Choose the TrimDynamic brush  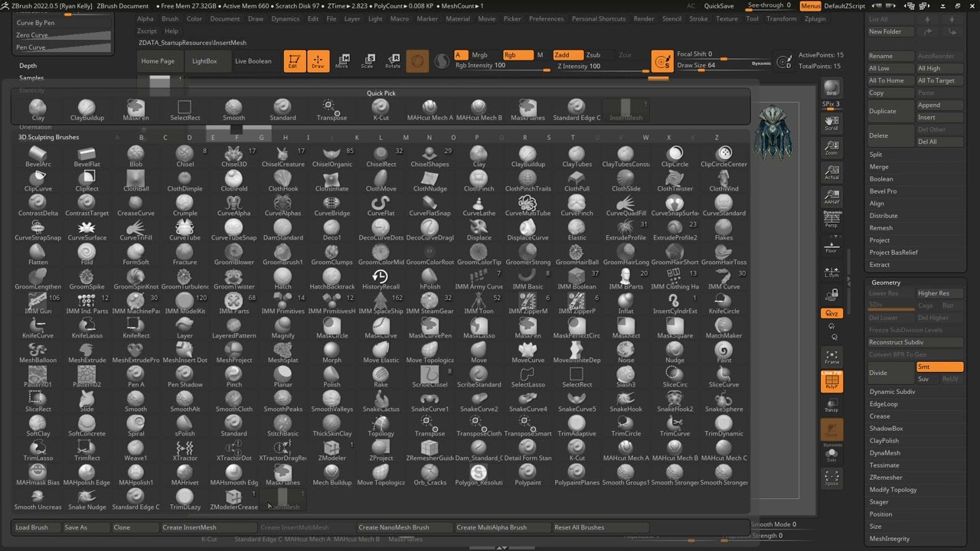tap(724, 425)
